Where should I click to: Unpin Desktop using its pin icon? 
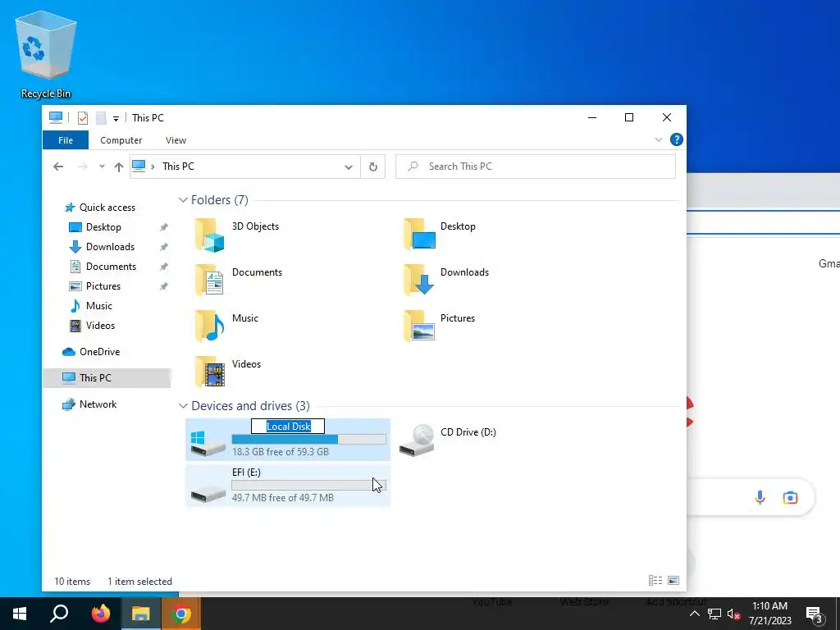pyautogui.click(x=164, y=227)
